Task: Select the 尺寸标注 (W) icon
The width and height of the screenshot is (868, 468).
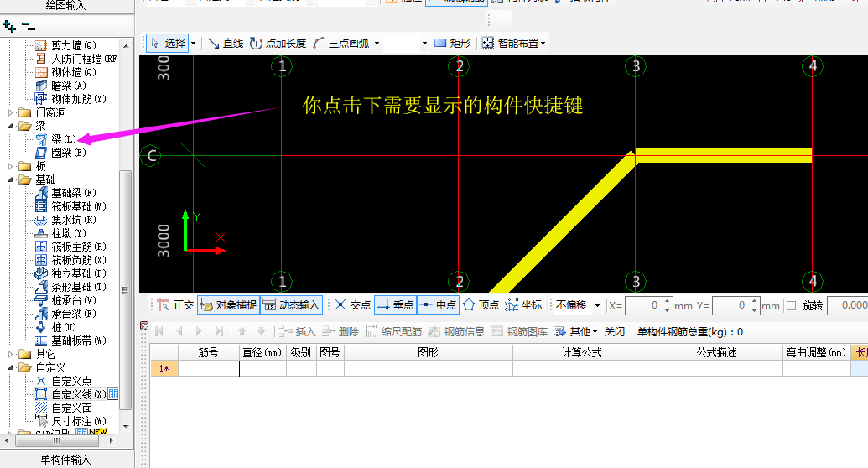Action: [41, 422]
